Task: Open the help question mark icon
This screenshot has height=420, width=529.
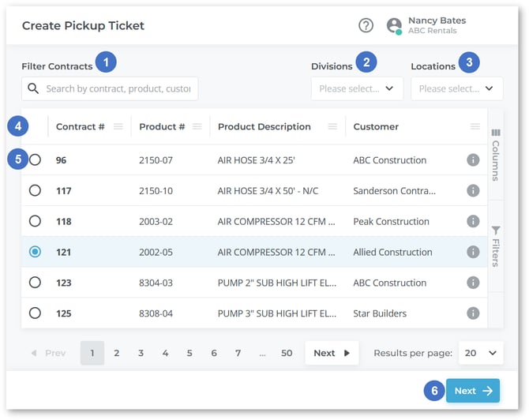Action: click(366, 25)
